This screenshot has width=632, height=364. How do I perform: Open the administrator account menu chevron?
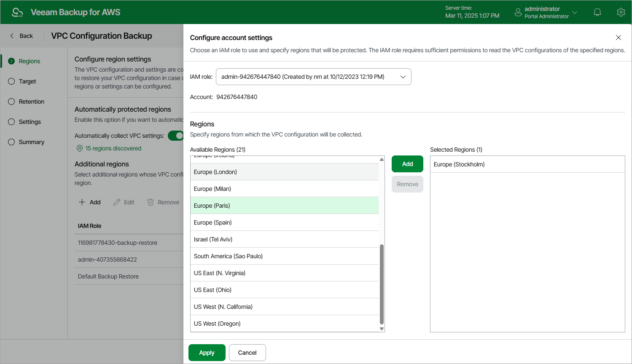[x=575, y=12]
